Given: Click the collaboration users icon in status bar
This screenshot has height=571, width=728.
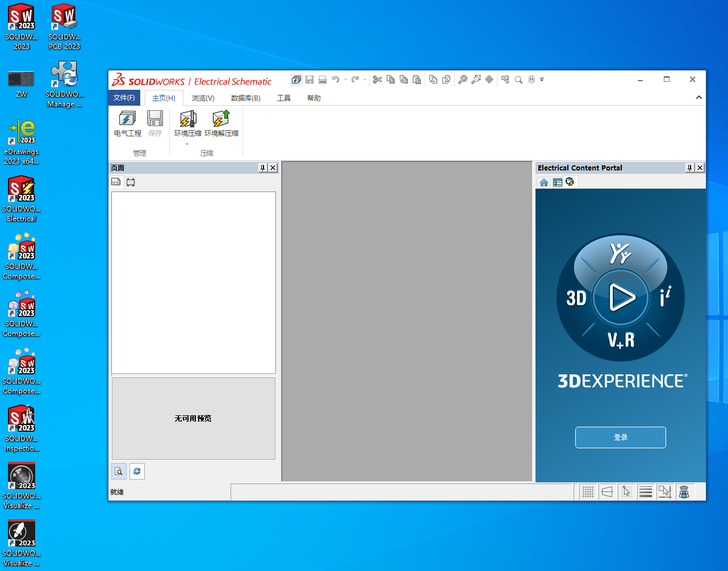Looking at the screenshot, I should pos(684,492).
